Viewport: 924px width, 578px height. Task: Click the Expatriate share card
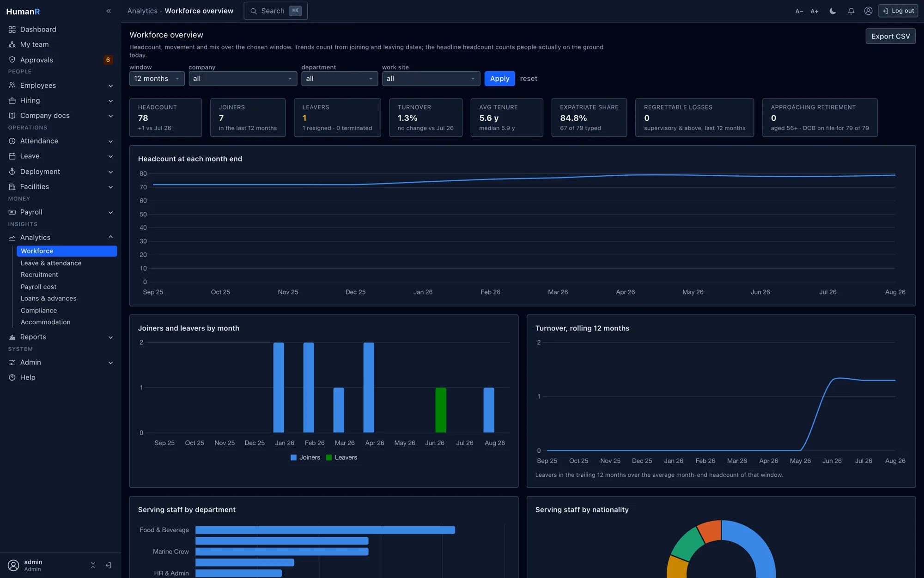click(x=589, y=117)
